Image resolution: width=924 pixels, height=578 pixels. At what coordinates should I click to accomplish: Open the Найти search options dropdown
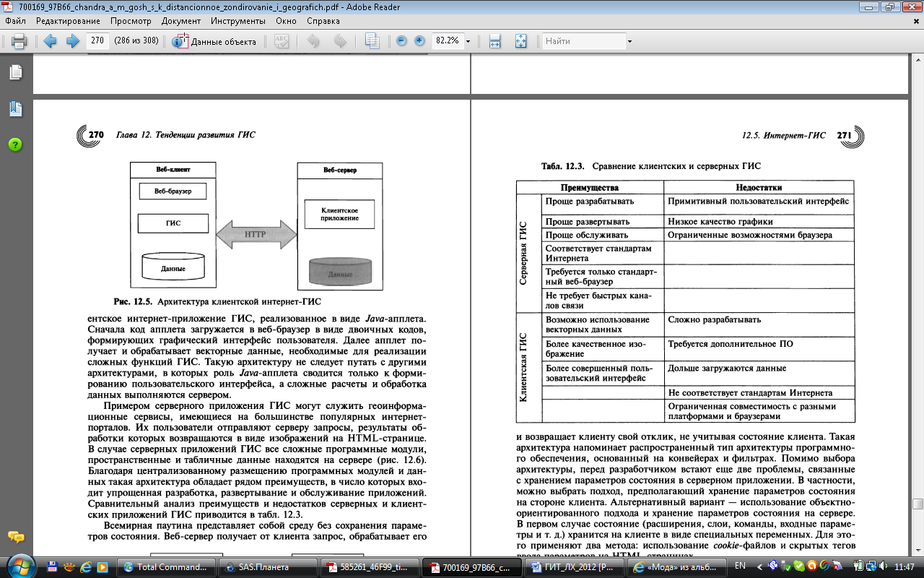[629, 41]
